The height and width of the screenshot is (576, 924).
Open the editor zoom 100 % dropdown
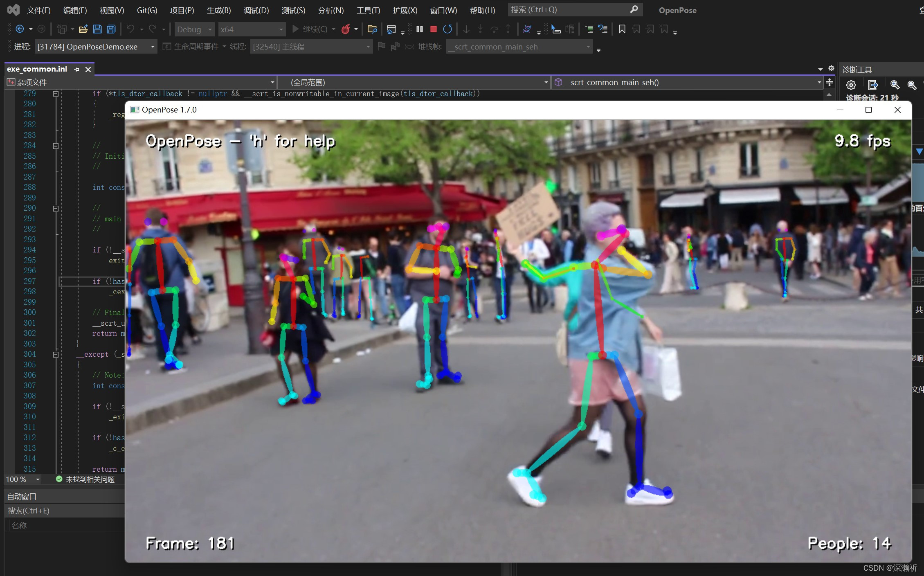[x=38, y=479]
